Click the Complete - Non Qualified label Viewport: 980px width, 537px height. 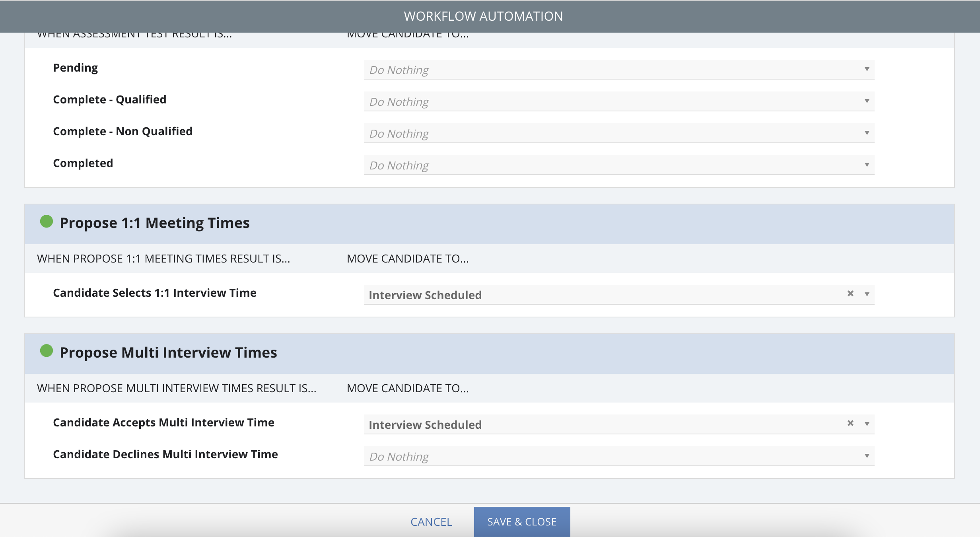123,131
